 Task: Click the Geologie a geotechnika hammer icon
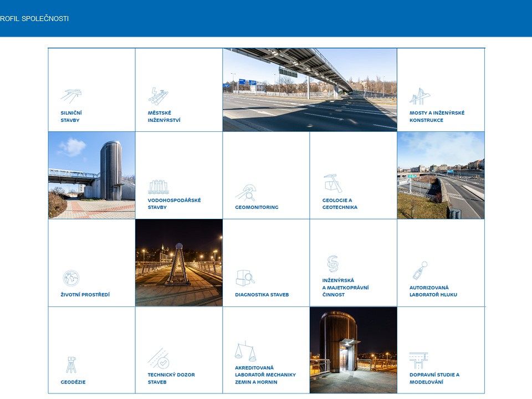(x=333, y=183)
